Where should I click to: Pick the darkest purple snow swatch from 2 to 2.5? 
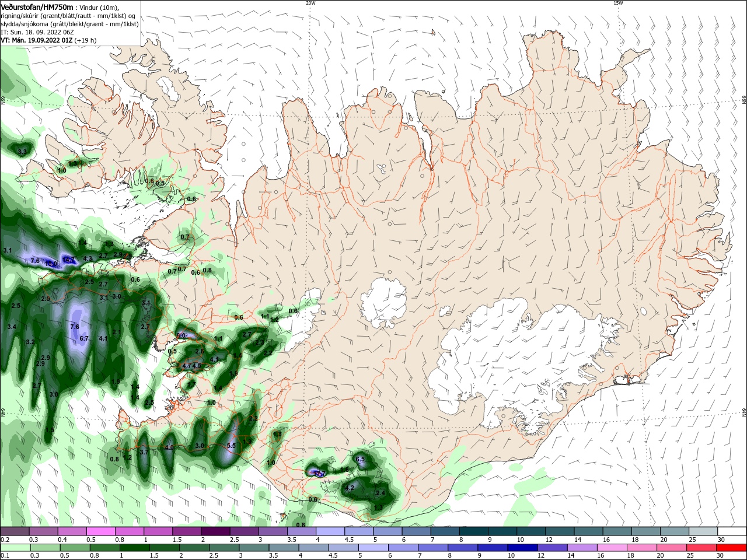(215, 531)
